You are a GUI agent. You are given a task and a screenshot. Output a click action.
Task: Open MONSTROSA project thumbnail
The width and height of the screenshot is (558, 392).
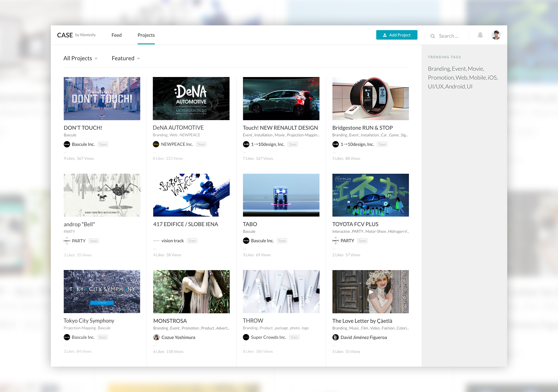(x=191, y=292)
